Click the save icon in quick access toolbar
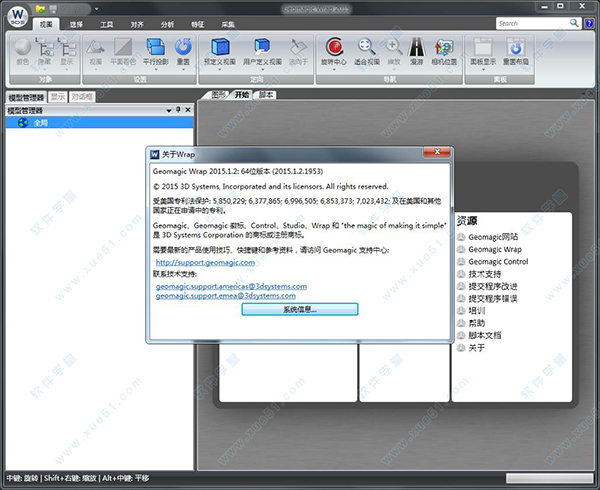 coord(53,8)
